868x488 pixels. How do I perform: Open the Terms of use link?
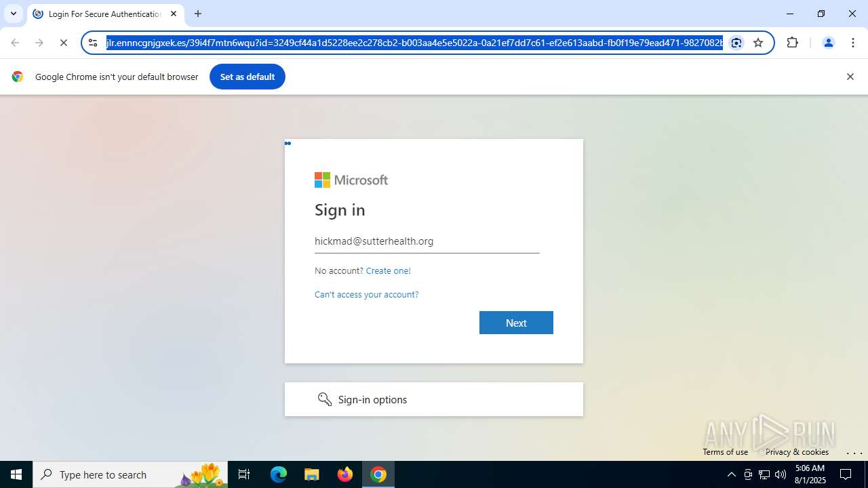(725, 452)
